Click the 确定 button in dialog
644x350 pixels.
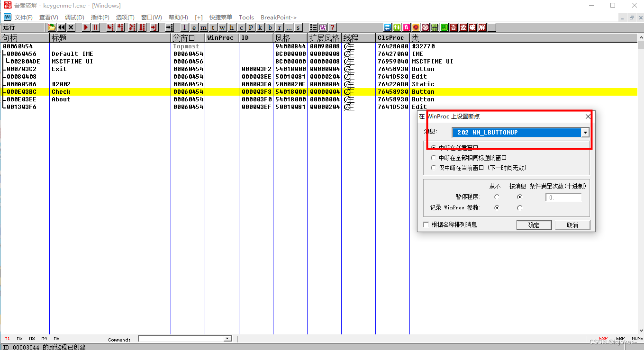coord(534,225)
